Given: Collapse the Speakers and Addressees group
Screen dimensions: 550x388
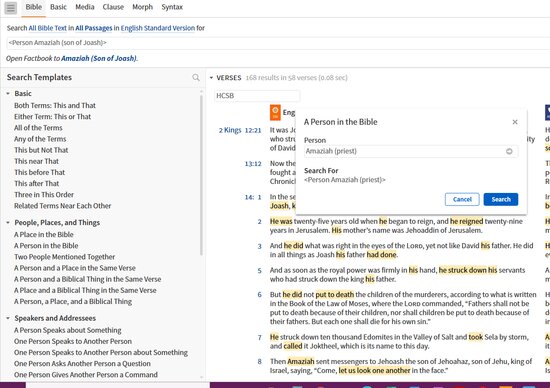Looking at the screenshot, I should pyautogui.click(x=8, y=318).
